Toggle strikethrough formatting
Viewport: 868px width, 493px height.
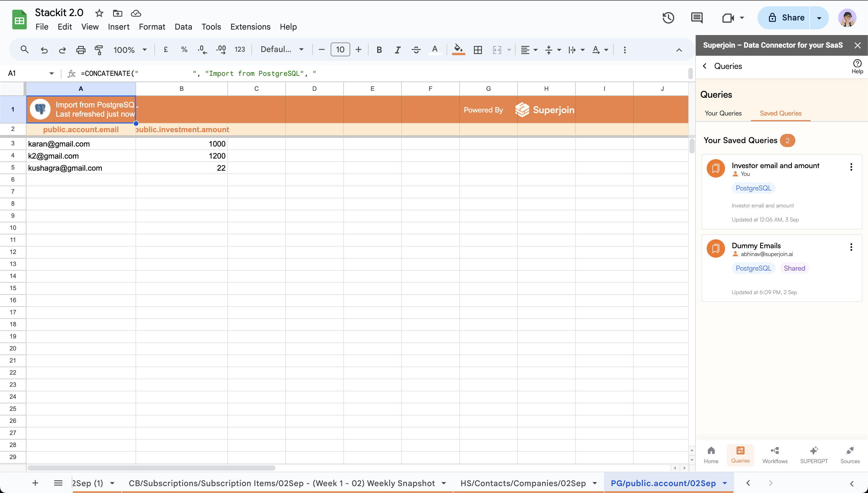pyautogui.click(x=416, y=50)
